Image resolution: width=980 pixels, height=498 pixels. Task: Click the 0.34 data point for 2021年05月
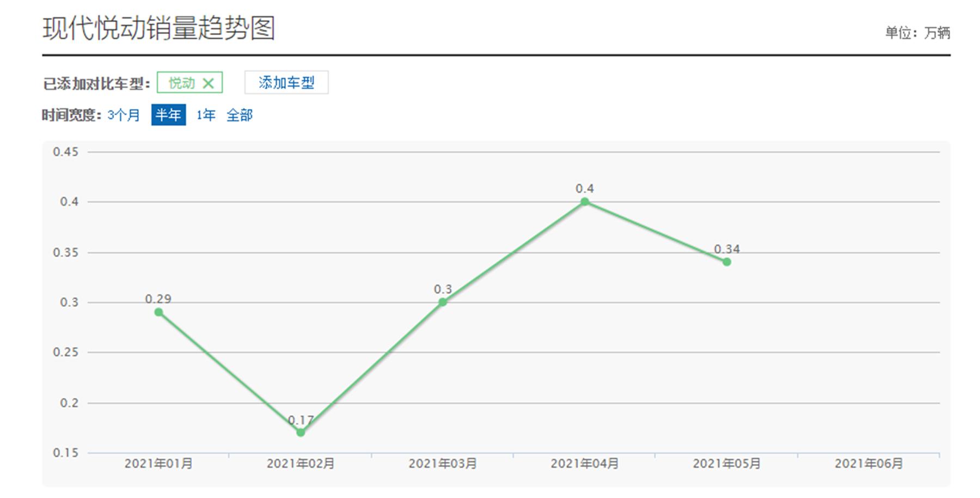pyautogui.click(x=727, y=262)
